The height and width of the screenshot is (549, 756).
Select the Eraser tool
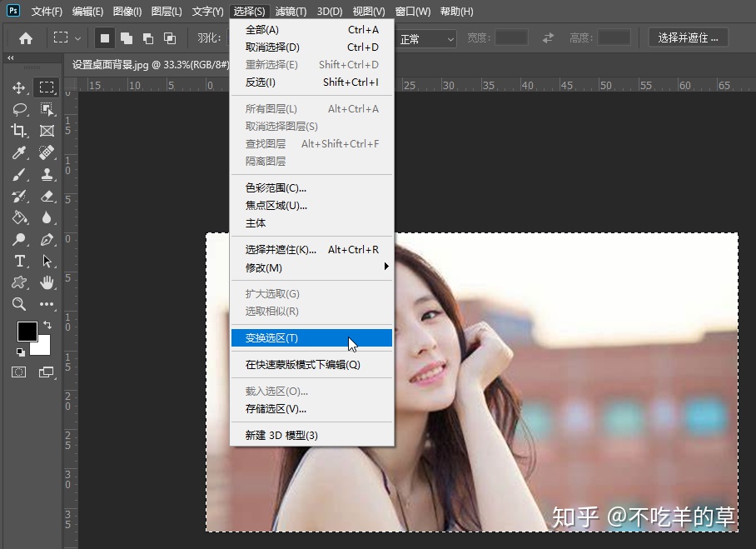click(47, 196)
